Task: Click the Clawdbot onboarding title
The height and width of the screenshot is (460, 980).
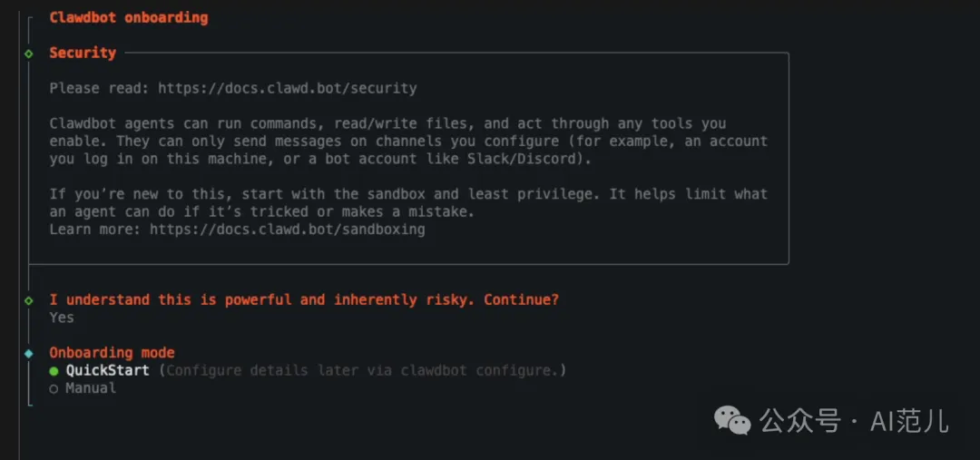Action: pyautogui.click(x=128, y=17)
